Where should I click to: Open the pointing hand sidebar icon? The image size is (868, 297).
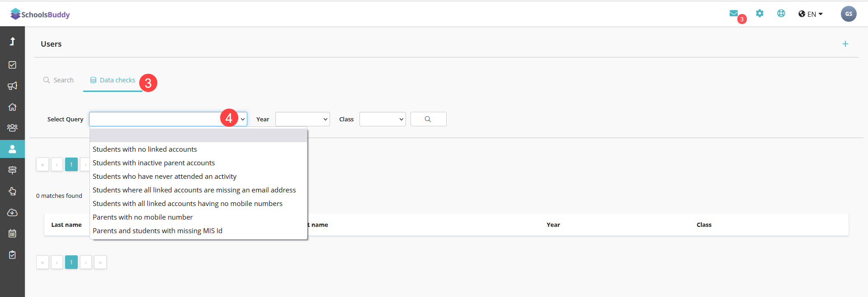click(x=12, y=191)
